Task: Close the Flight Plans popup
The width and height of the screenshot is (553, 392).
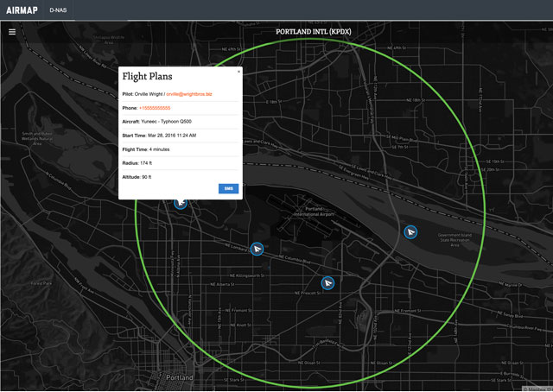Action: coord(238,72)
